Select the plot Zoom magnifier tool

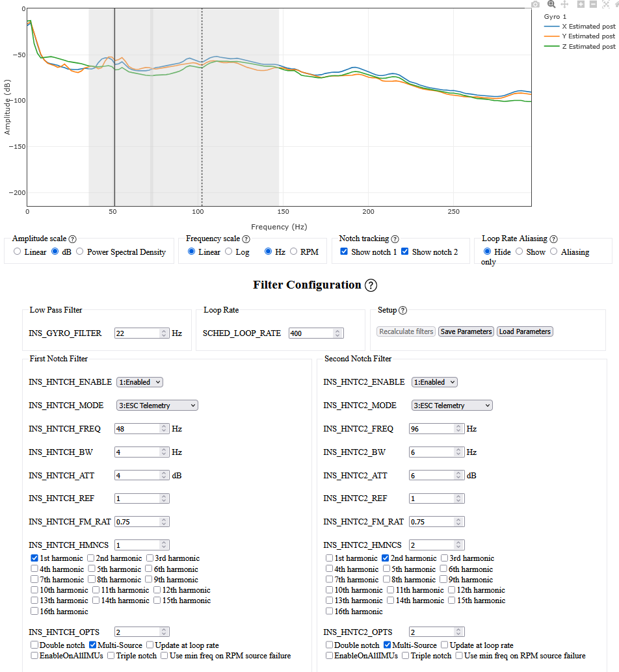click(x=551, y=4)
